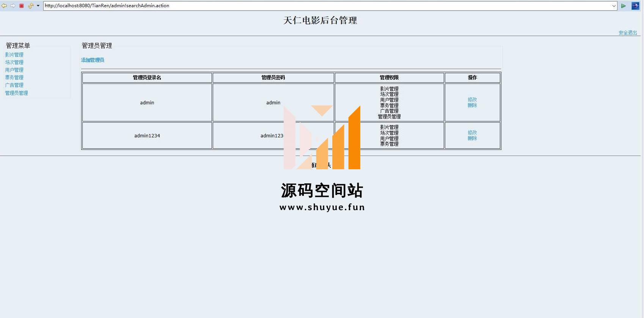Click 修改 for the admin1234 row
The width and height of the screenshot is (644, 318).
click(472, 132)
